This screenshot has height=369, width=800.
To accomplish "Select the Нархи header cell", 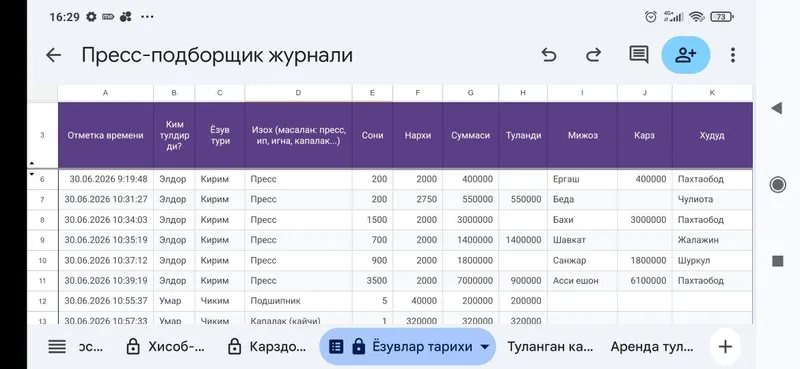I will tap(418, 135).
